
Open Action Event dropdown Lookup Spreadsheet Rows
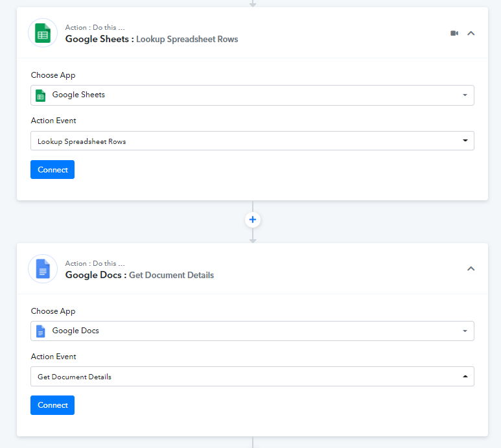pyautogui.click(x=252, y=141)
